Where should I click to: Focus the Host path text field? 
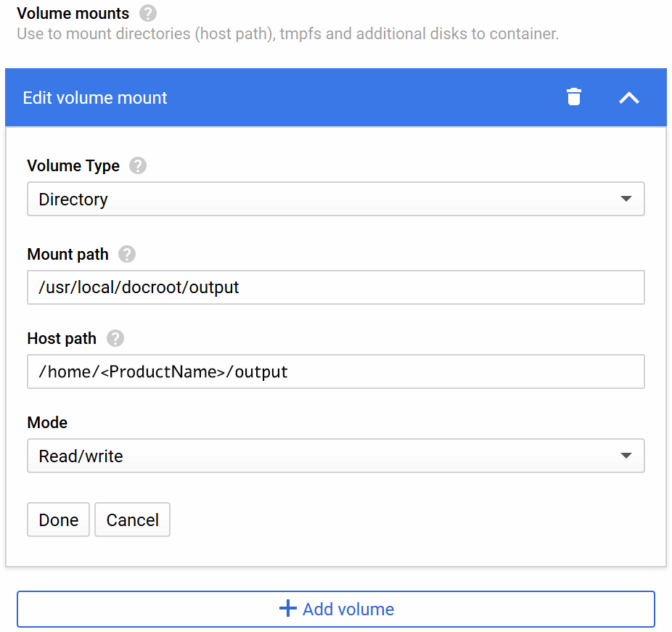(x=335, y=372)
